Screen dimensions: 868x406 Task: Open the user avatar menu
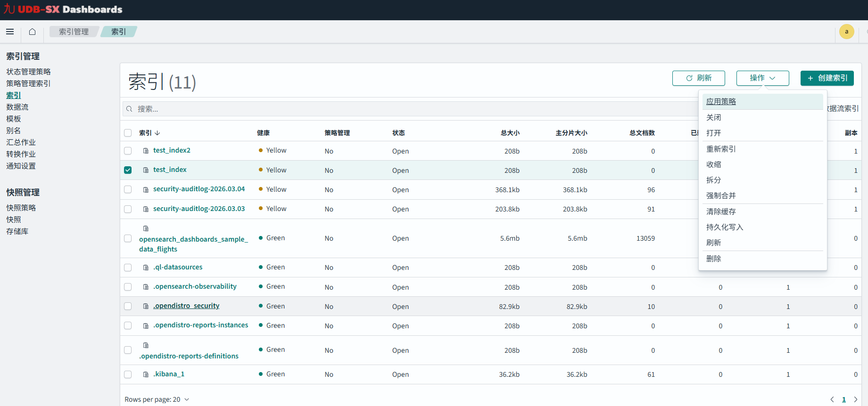[x=846, y=32]
